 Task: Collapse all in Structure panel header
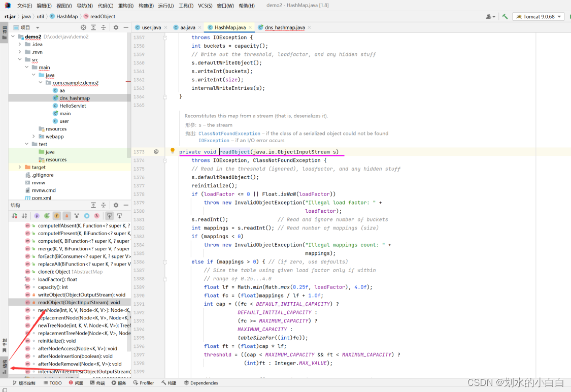(x=104, y=205)
